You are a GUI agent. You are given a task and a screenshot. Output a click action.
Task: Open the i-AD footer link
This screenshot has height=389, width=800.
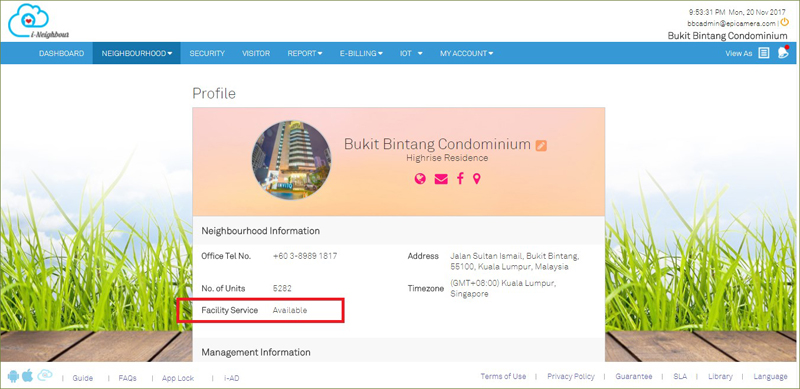(231, 378)
